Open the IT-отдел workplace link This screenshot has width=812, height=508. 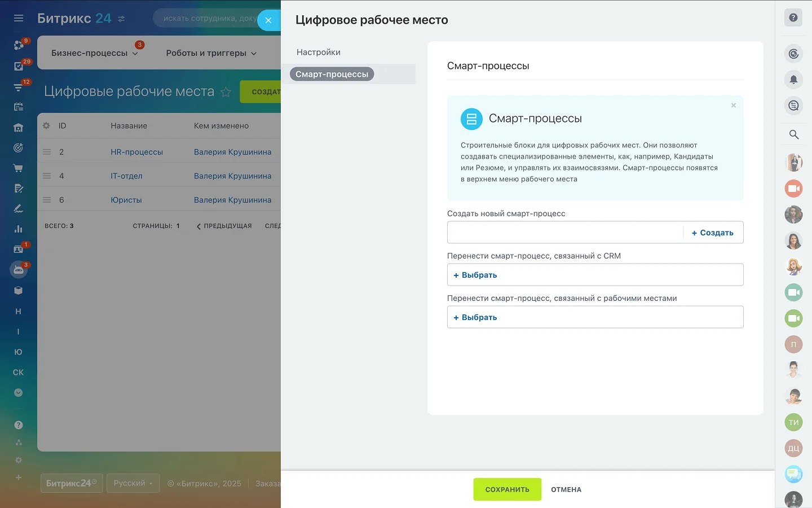coord(126,176)
